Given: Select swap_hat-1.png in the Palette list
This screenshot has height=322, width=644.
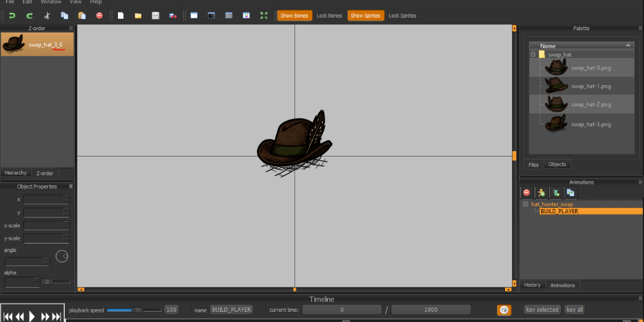Looking at the screenshot, I should (590, 86).
